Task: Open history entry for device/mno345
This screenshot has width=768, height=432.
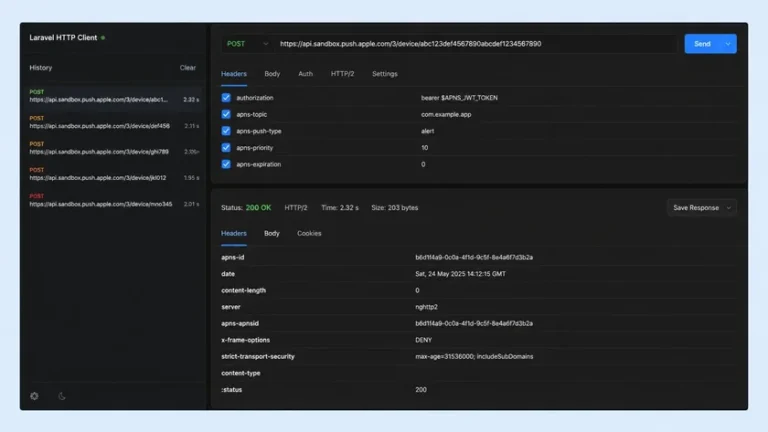Action: (114, 200)
